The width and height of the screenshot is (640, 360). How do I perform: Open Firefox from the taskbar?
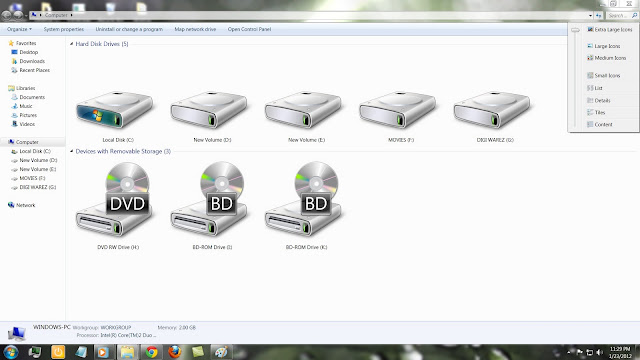point(175,352)
